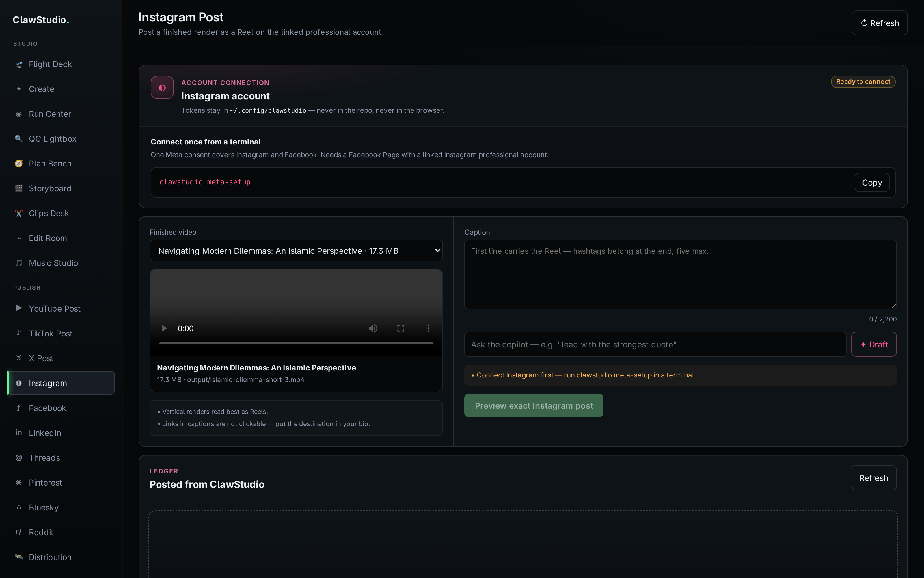
Task: Click the Ready to connect status badge
Action: [x=863, y=81]
